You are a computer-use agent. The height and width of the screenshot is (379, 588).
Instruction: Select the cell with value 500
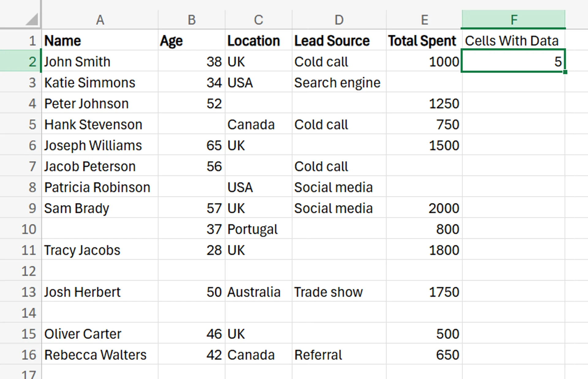click(x=424, y=333)
